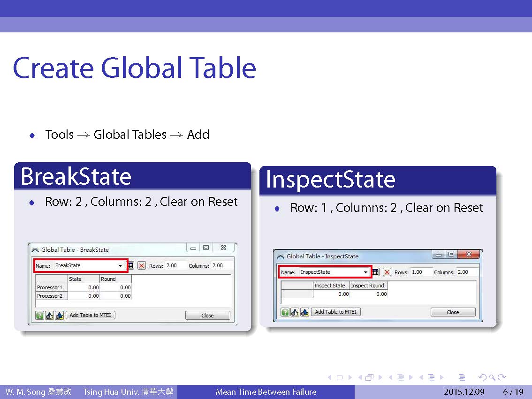Select the Processor1 State cell

(84, 287)
